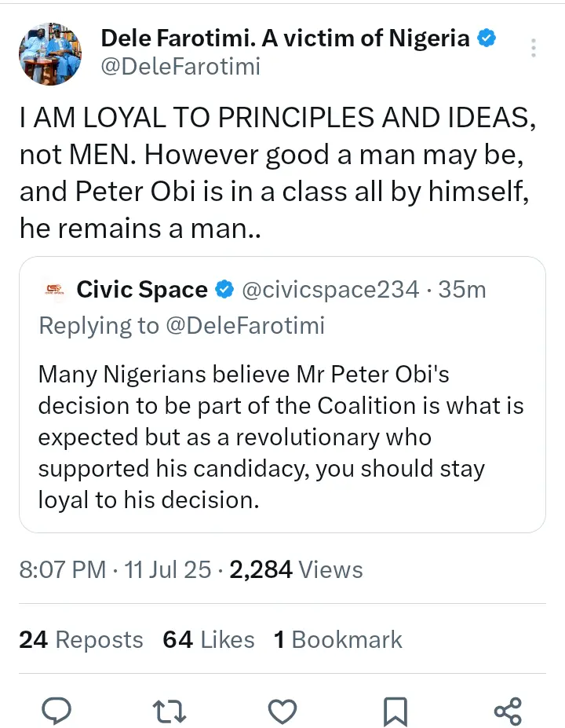This screenshot has width=565, height=728.
Task: Click the 8:07 PM timestamp
Action: 63,570
